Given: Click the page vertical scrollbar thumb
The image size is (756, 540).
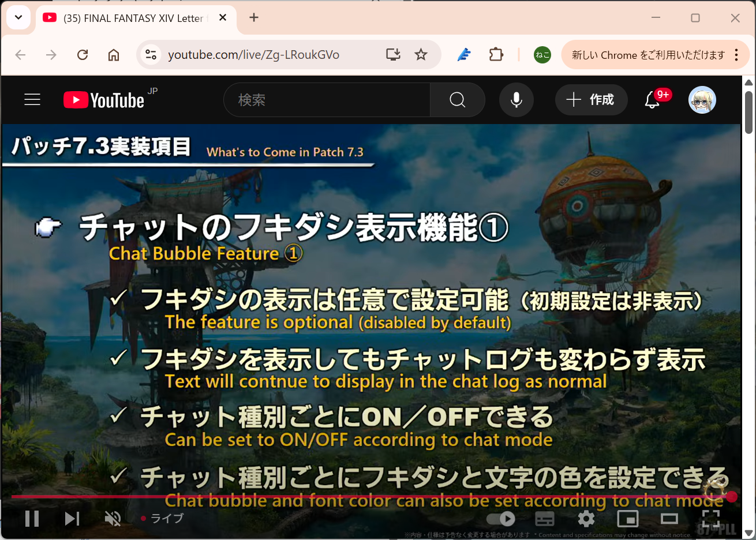Looking at the screenshot, I should pos(748,112).
